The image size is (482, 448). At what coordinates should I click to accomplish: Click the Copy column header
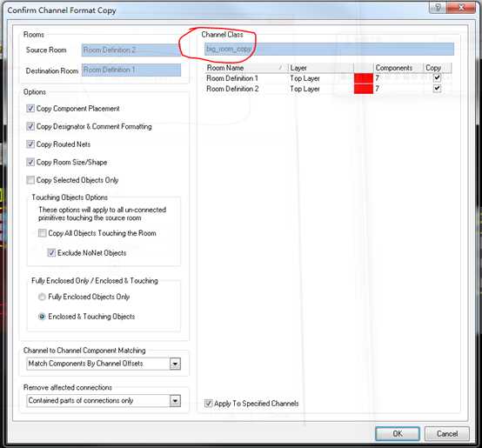tap(437, 68)
